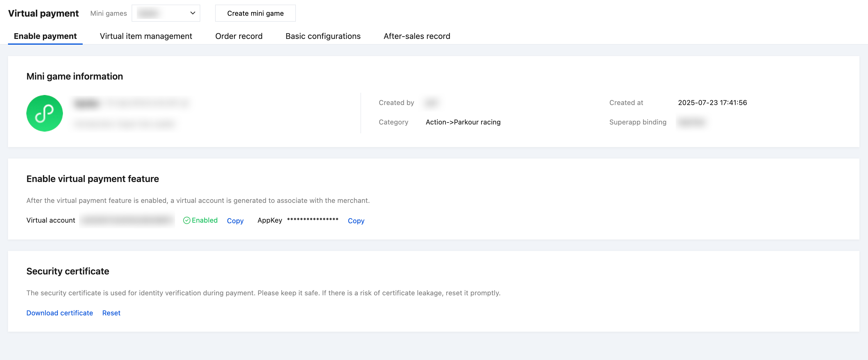Viewport: 868px width, 360px height.
Task: Copy the AppKey value
Action: coord(356,221)
